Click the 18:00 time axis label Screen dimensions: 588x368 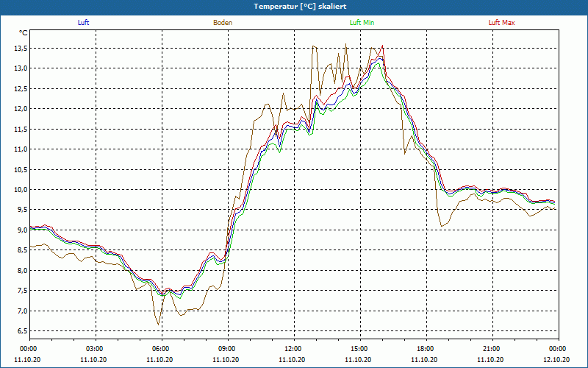tap(426, 349)
